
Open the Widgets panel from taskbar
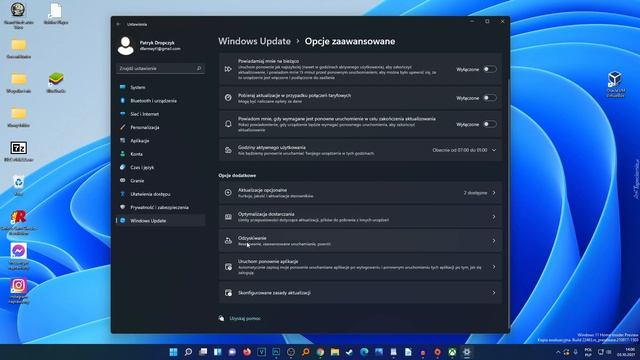pyautogui.click(x=218, y=352)
